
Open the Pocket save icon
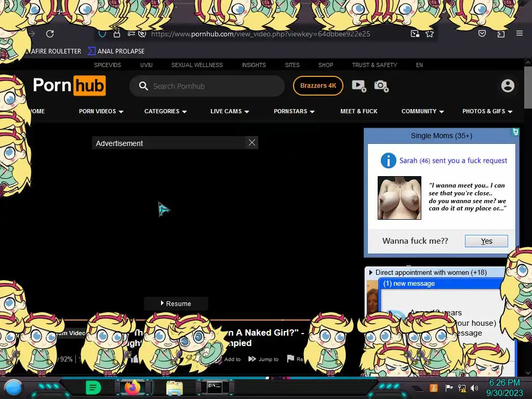tap(482, 33)
